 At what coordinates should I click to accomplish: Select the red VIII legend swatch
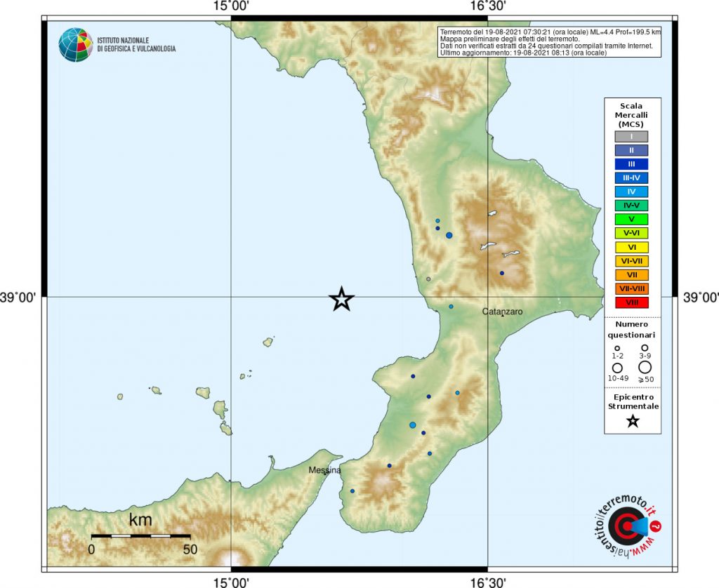pos(631,302)
